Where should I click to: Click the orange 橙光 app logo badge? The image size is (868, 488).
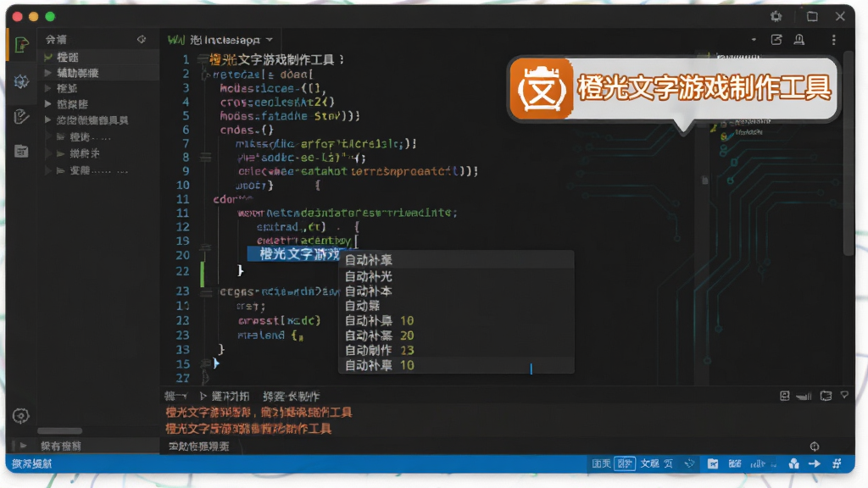pos(542,88)
